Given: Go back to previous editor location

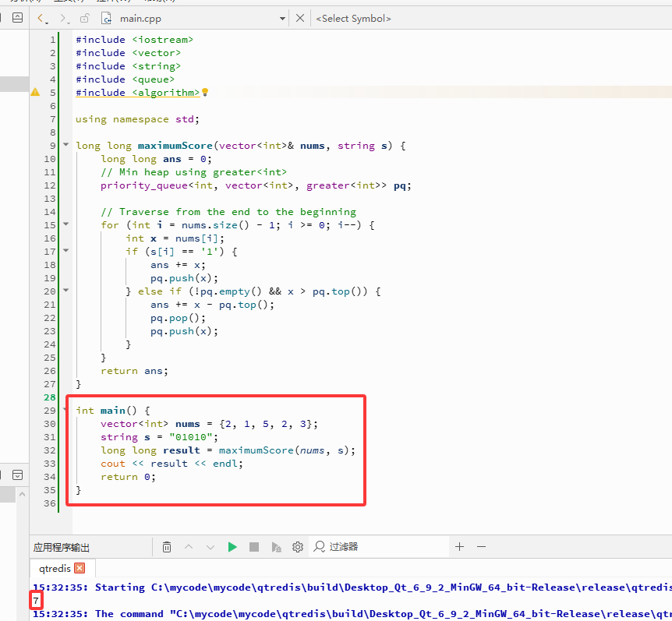Looking at the screenshot, I should pyautogui.click(x=41, y=19).
